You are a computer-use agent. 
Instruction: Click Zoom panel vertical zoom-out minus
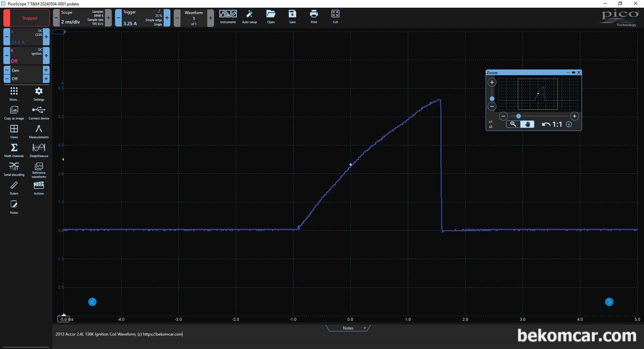[492, 106]
